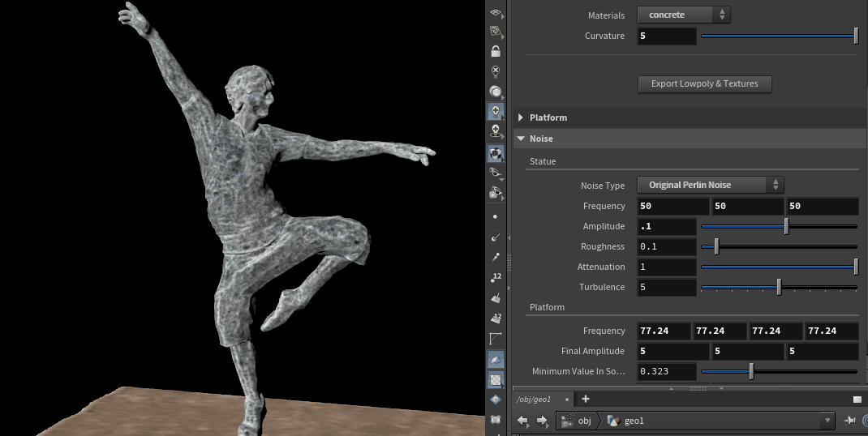Click the primitive normals display icon
The width and height of the screenshot is (868, 436).
click(496, 298)
